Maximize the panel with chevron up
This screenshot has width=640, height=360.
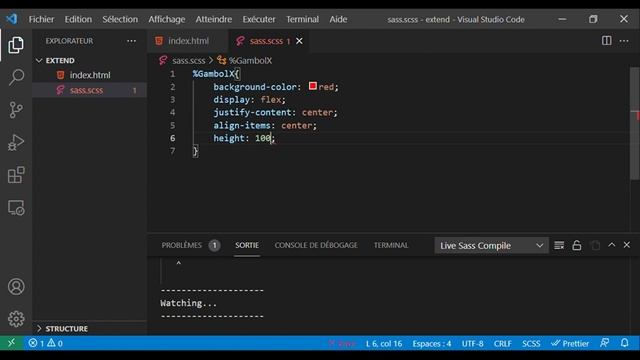pos(611,245)
